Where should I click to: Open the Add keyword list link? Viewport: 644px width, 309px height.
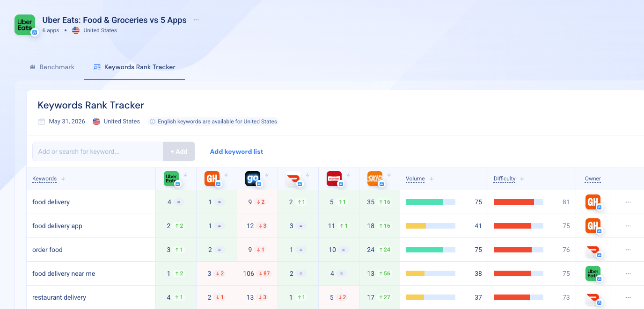tap(236, 151)
